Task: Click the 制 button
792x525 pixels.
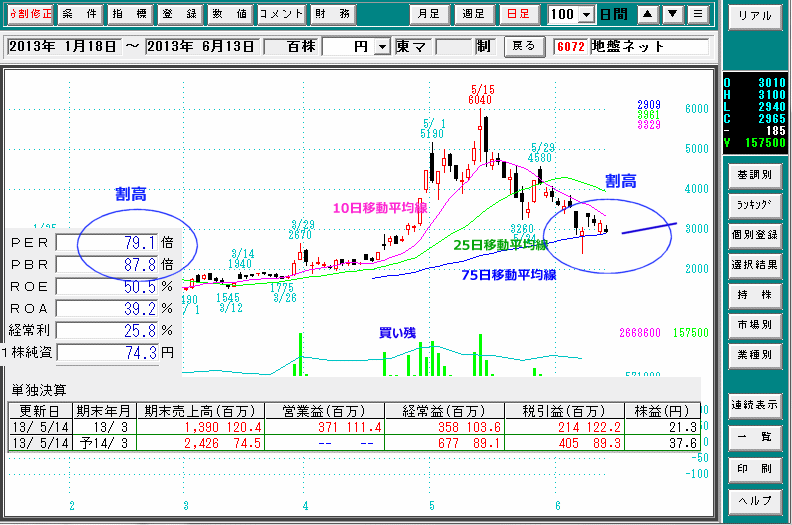Action: (483, 46)
